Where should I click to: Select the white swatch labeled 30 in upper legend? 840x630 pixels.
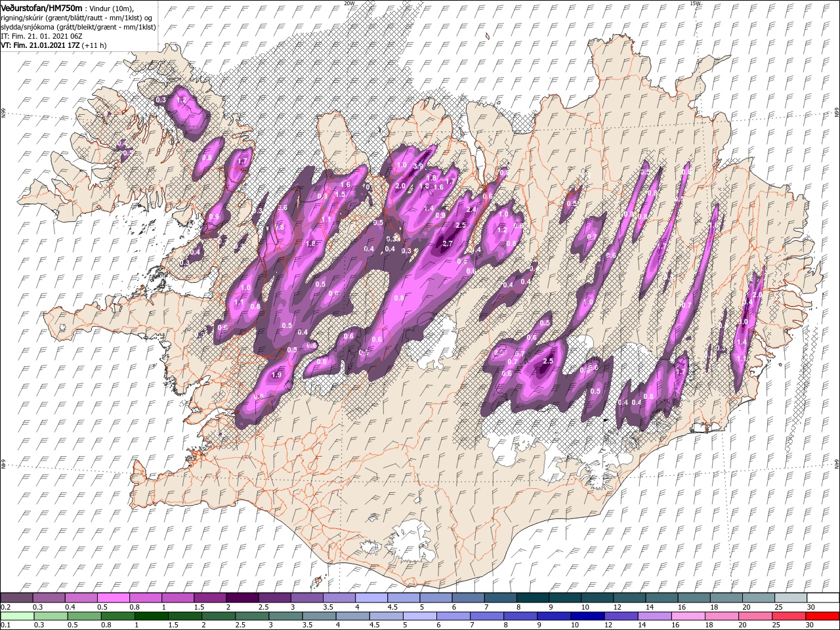pyautogui.click(x=822, y=598)
